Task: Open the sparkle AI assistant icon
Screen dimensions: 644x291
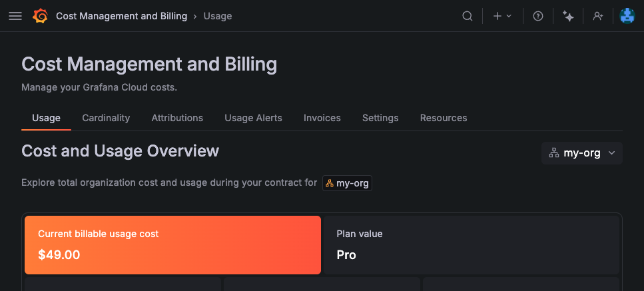Action: point(568,16)
